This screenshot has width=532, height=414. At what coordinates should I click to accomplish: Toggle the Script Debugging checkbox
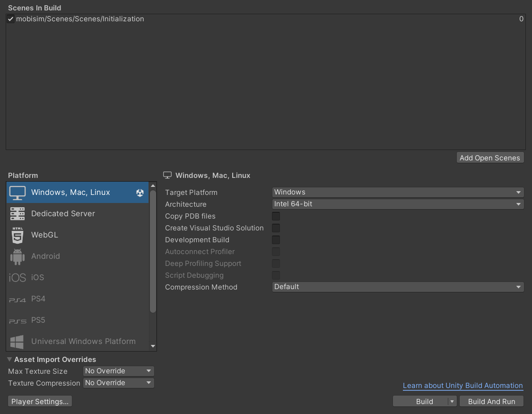276,275
